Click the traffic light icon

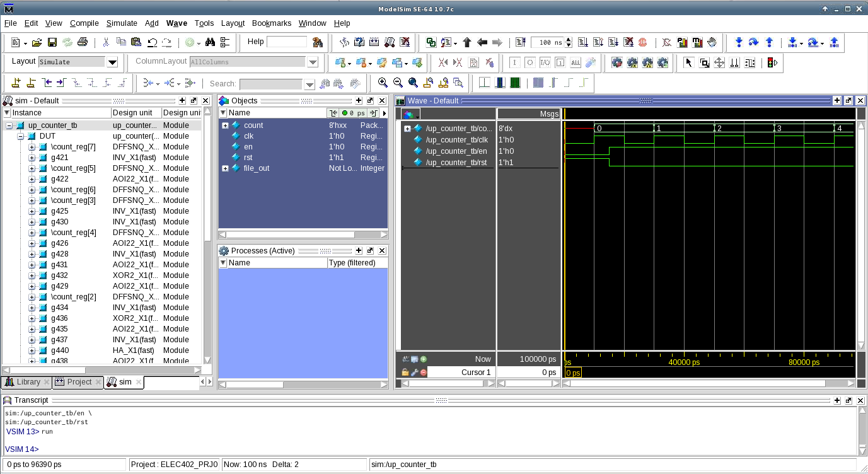click(x=772, y=62)
